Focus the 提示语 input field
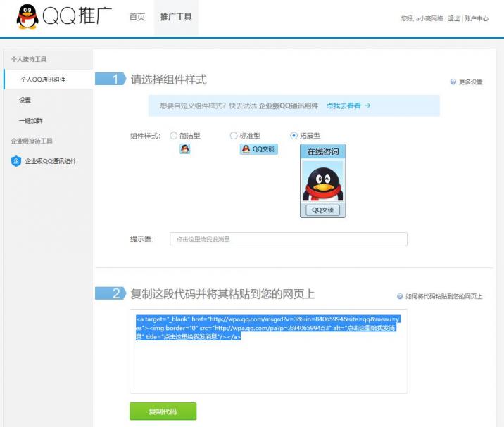This screenshot has width=504, height=427. coord(289,239)
